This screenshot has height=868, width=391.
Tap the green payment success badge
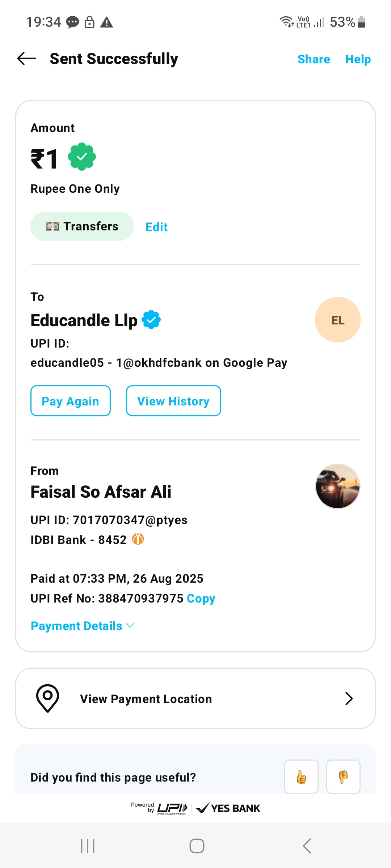click(x=82, y=157)
